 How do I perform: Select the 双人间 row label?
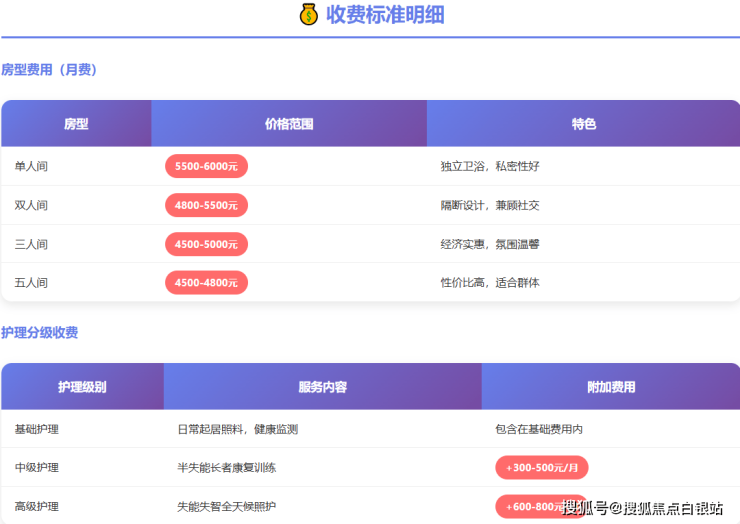click(31, 205)
